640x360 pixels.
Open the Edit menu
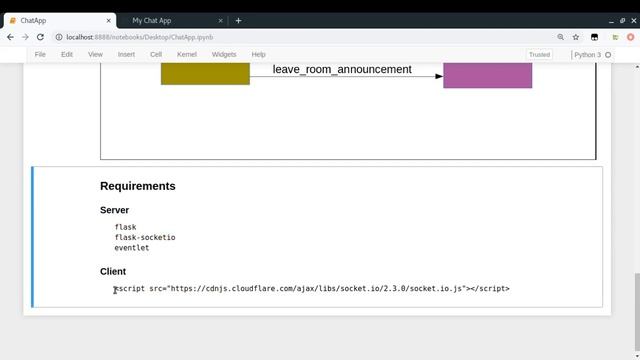tap(67, 54)
